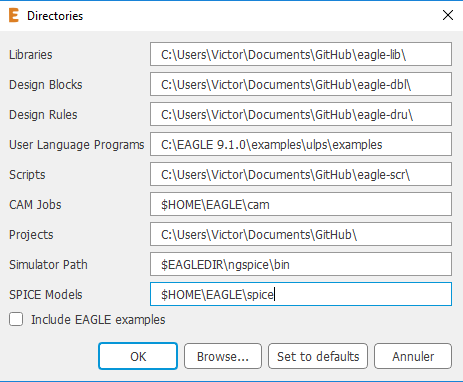The height and width of the screenshot is (382, 463).
Task: Click the SPICE Models label
Action: coord(46,295)
